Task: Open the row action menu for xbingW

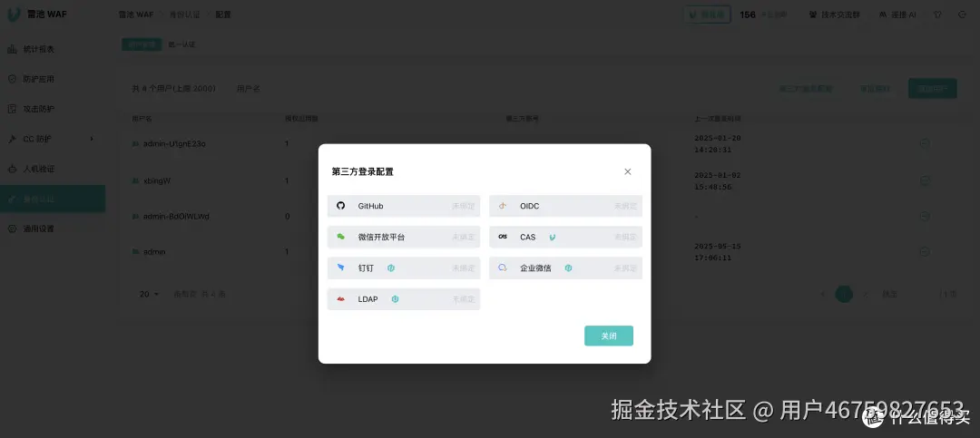Action: pyautogui.click(x=925, y=180)
